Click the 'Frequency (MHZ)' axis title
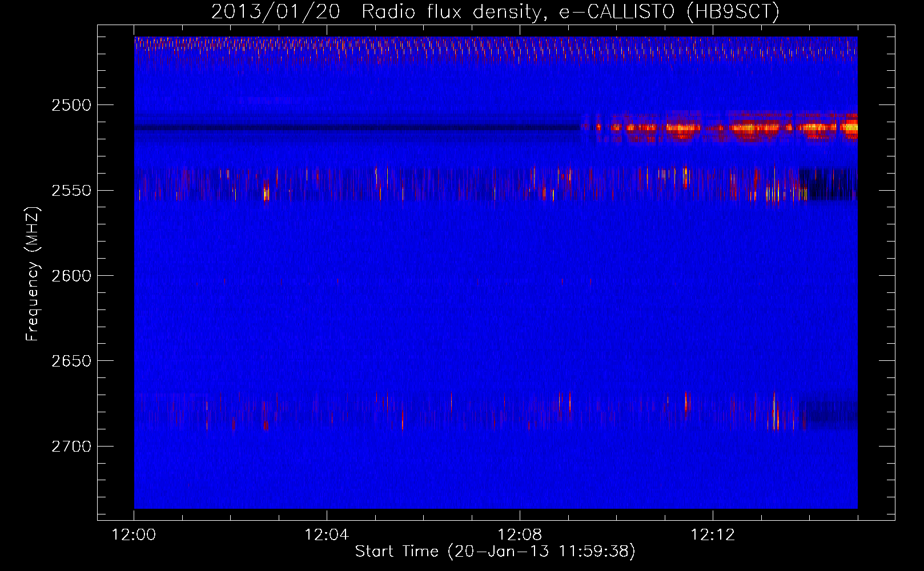 point(33,274)
